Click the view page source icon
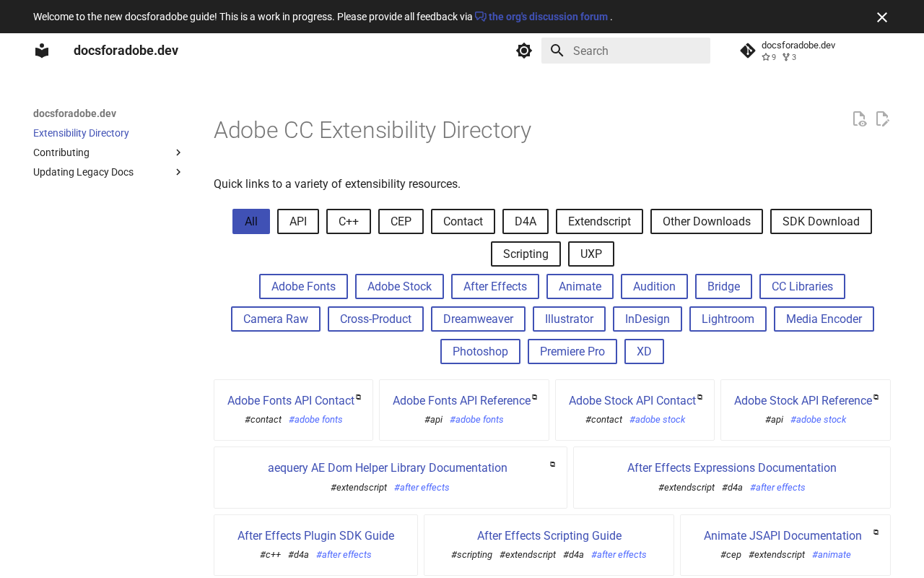 [859, 119]
